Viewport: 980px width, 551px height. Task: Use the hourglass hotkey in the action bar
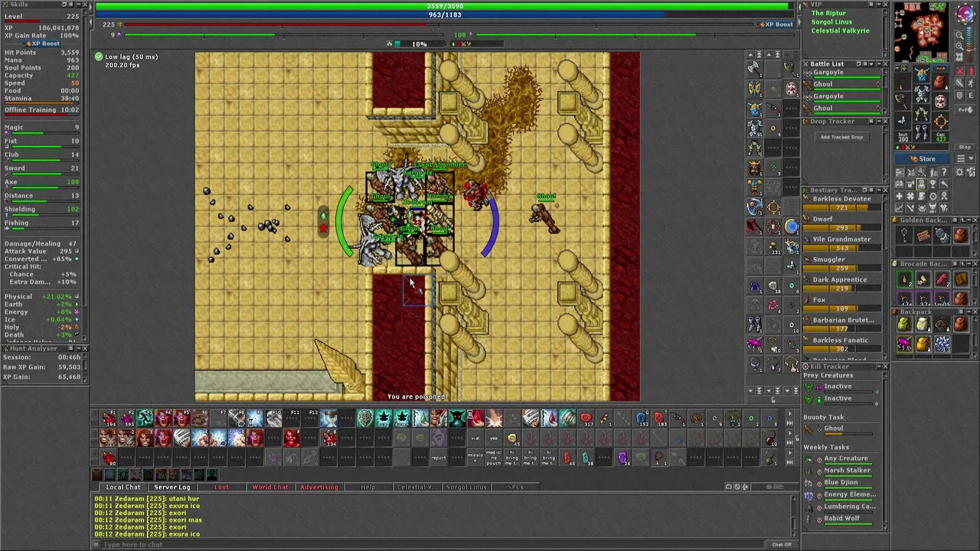click(328, 418)
